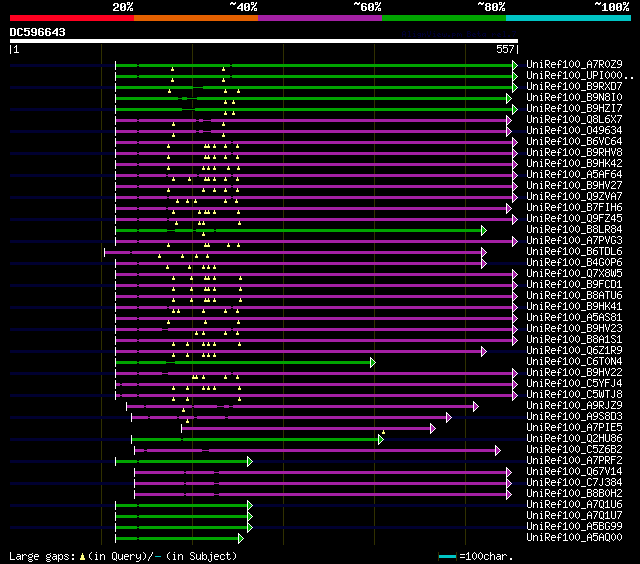The image size is (640, 564).
Task: Select the query name DC596643
Action: [x=38, y=32]
